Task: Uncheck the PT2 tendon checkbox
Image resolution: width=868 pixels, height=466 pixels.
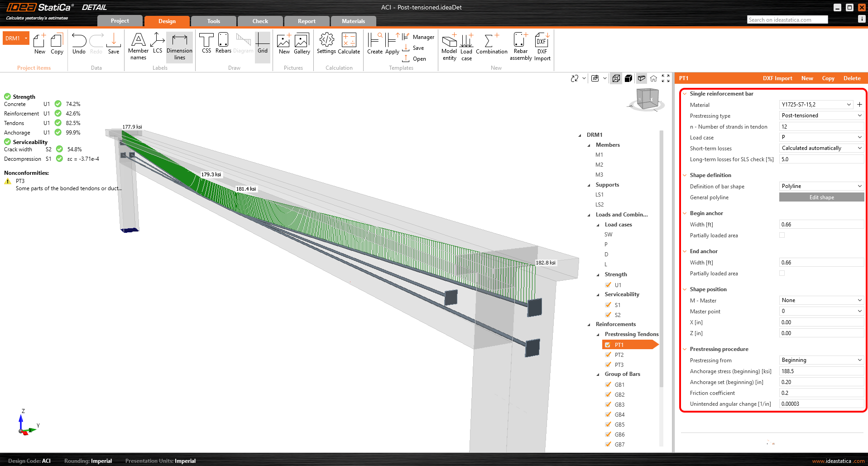Action: (608, 355)
